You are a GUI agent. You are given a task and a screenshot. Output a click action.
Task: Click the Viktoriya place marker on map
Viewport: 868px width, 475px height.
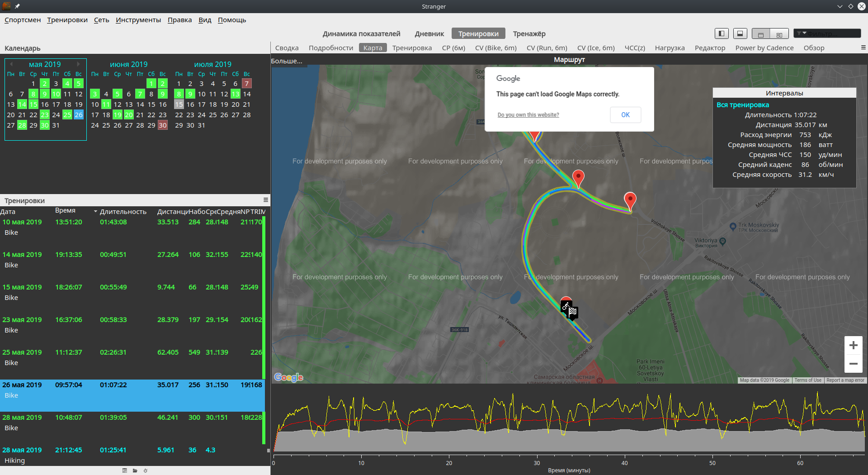pos(722,242)
